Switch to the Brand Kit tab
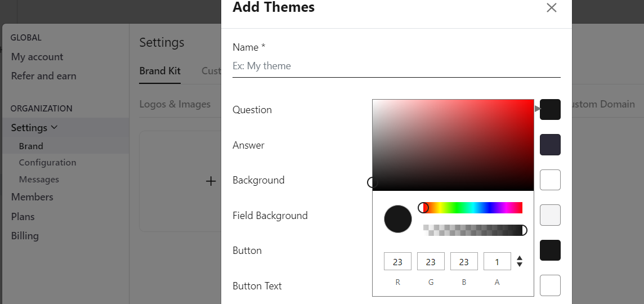644x304 pixels. point(160,71)
